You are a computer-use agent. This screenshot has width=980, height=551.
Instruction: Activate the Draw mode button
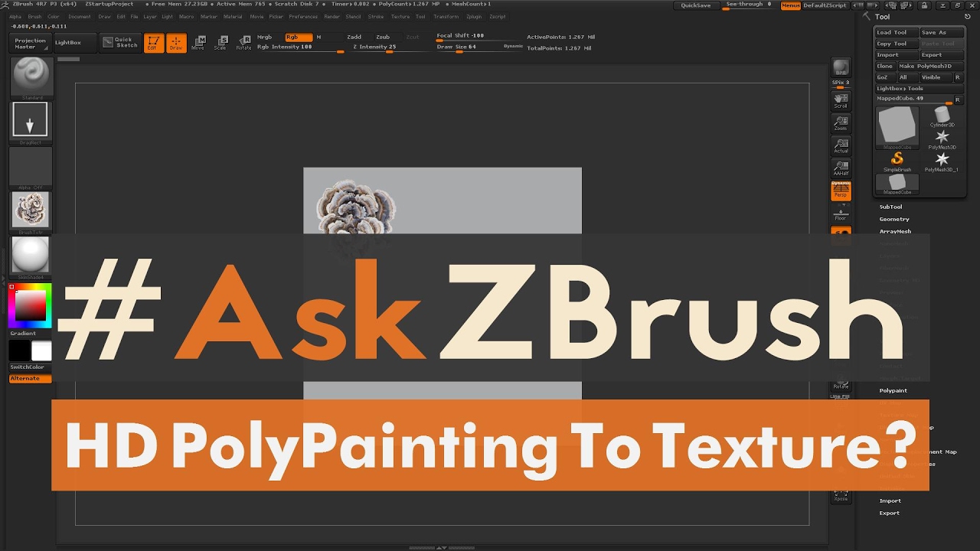point(176,43)
